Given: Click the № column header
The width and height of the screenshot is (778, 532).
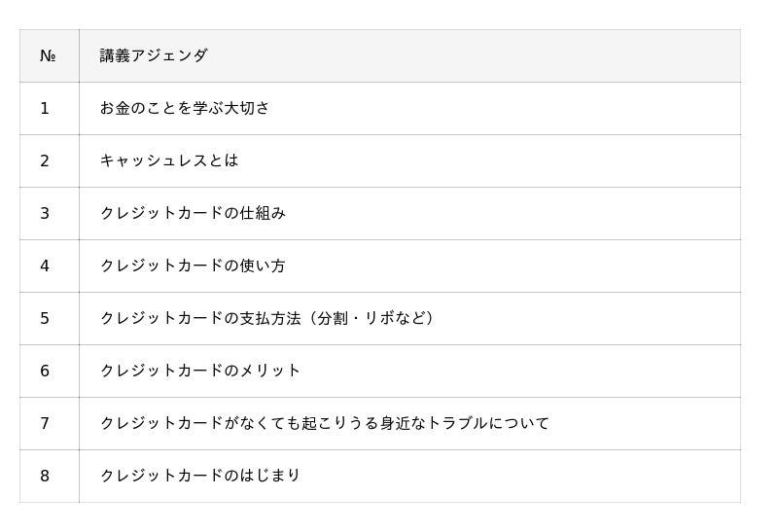Looking at the screenshot, I should pos(48,56).
